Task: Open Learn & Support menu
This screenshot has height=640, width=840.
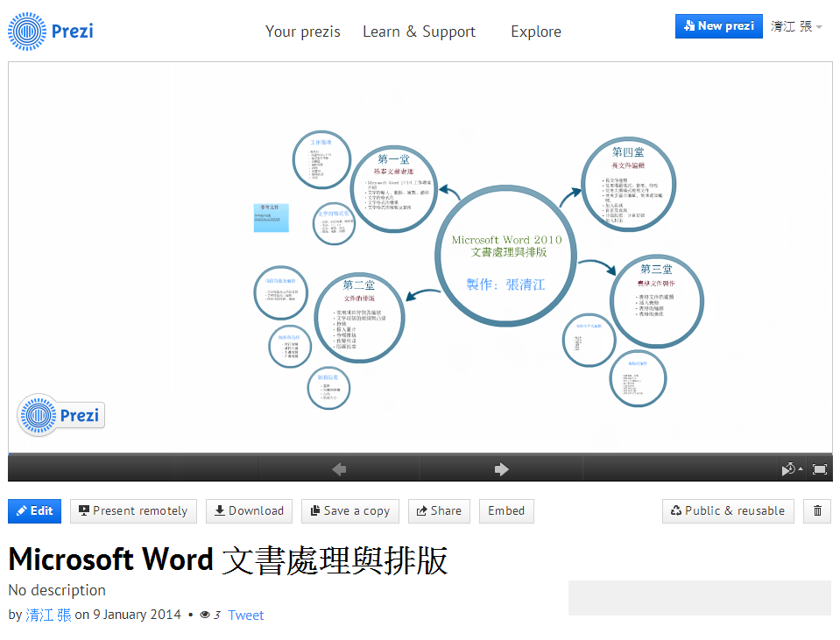Action: coord(419,32)
